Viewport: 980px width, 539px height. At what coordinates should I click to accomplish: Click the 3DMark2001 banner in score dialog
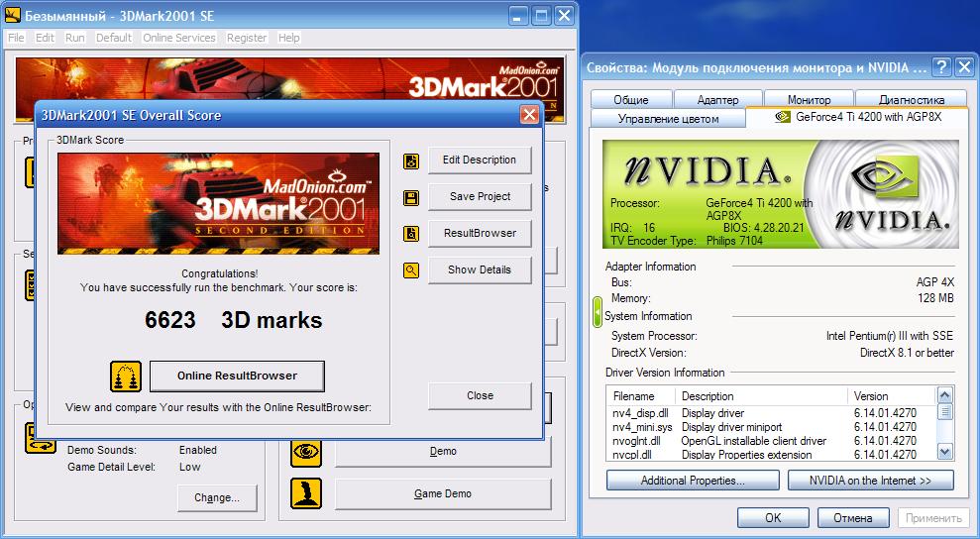point(218,203)
